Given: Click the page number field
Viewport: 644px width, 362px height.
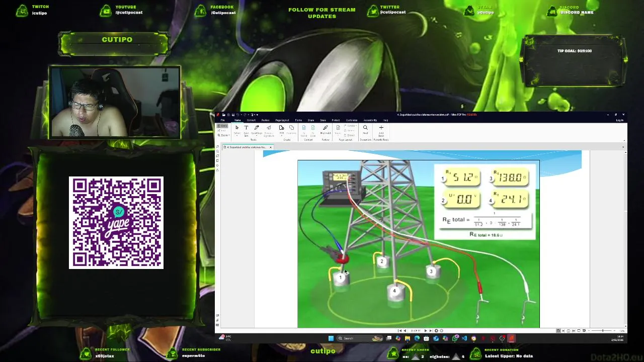Looking at the screenshot, I should coord(416,330).
